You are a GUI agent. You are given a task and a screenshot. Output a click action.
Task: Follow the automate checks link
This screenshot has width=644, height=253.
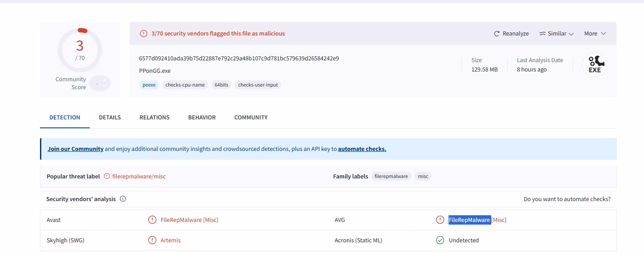(x=362, y=149)
